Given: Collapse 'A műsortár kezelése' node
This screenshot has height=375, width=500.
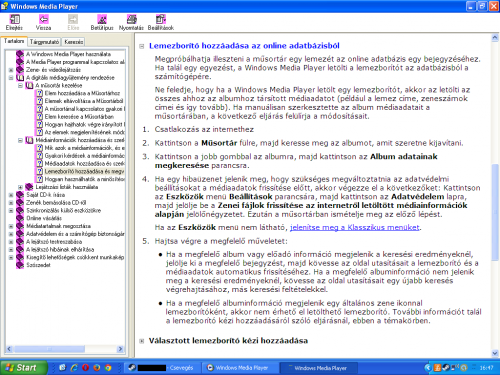Looking at the screenshot, I should 20,85.
